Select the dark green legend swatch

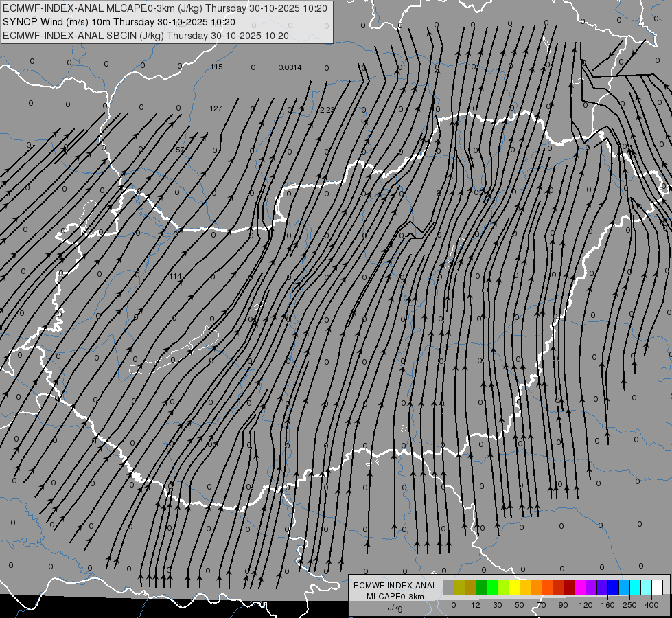(x=481, y=587)
